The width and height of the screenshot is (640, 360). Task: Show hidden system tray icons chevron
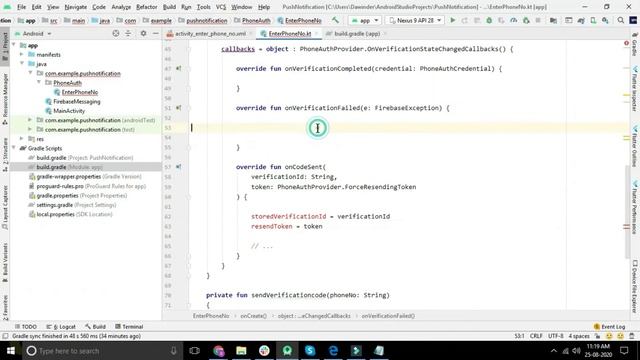tap(553, 351)
